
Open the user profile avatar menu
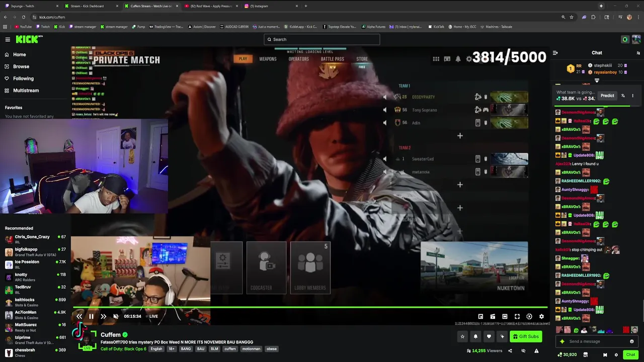click(636, 39)
